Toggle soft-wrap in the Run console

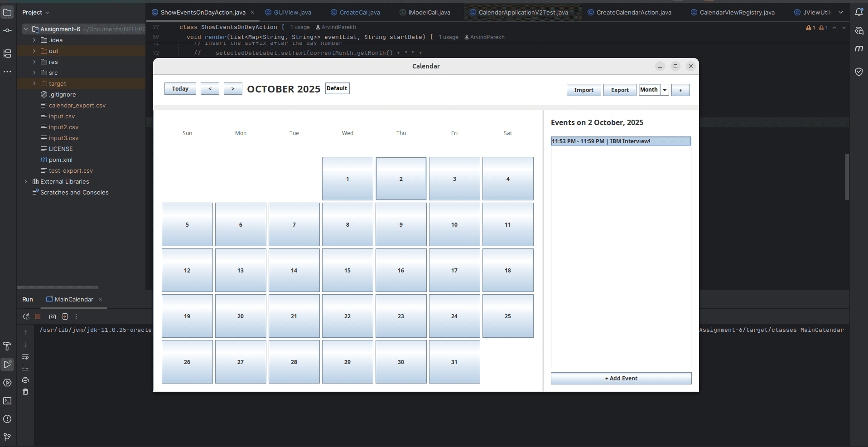tap(25, 357)
